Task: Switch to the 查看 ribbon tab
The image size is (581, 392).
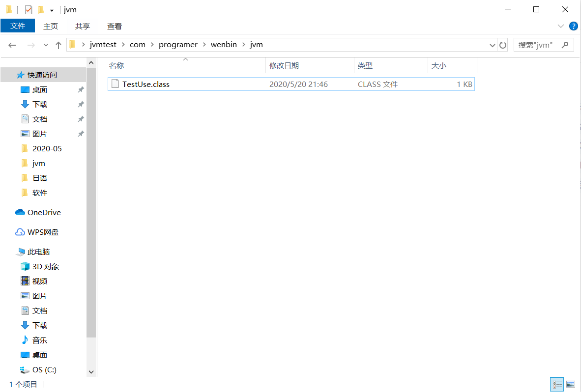Action: pyautogui.click(x=114, y=26)
